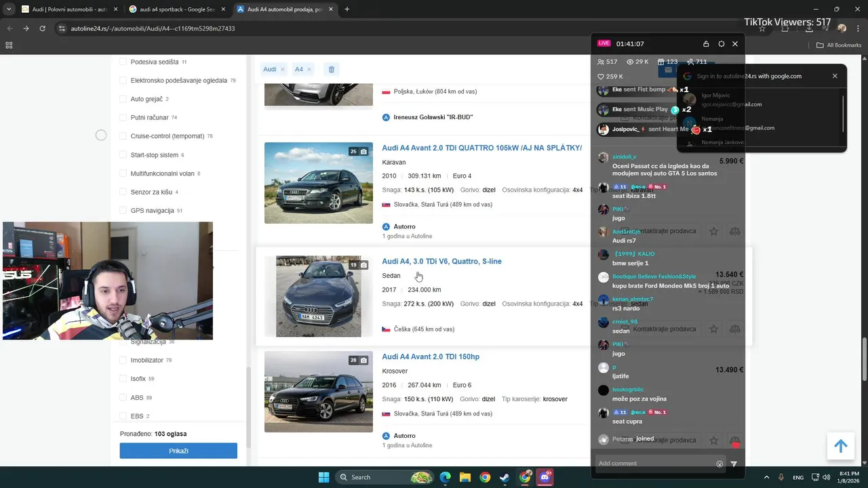868x488 pixels.
Task: Click the comment filter funnel icon
Action: (734, 464)
